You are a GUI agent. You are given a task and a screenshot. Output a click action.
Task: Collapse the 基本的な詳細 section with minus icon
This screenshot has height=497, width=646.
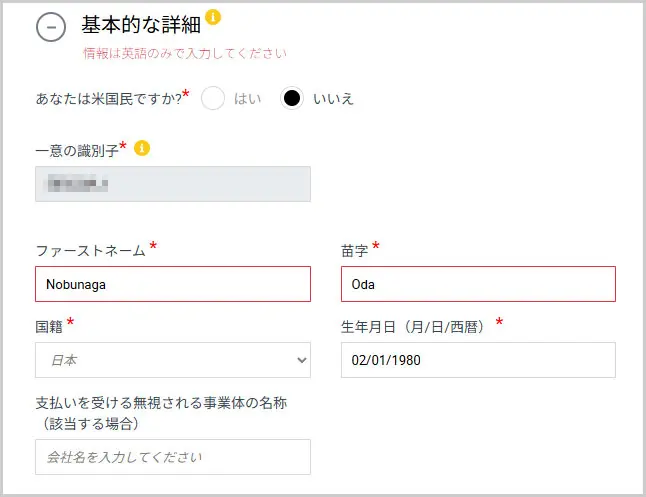point(51,27)
